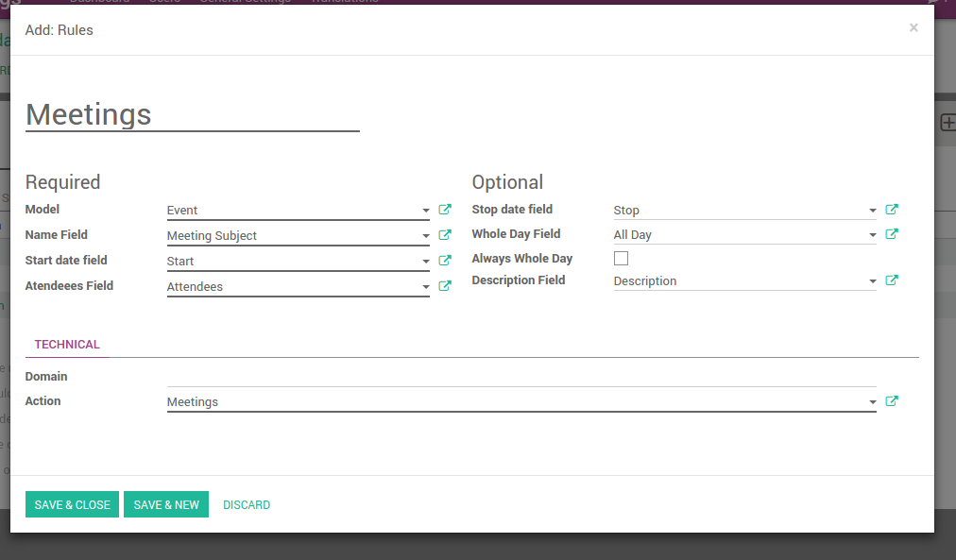Image resolution: width=956 pixels, height=560 pixels.
Task: Open external link for Stop date field
Action: (x=892, y=210)
